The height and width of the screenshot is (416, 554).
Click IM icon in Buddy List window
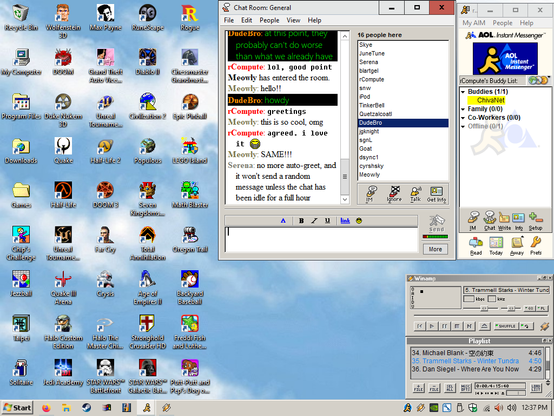(x=473, y=221)
